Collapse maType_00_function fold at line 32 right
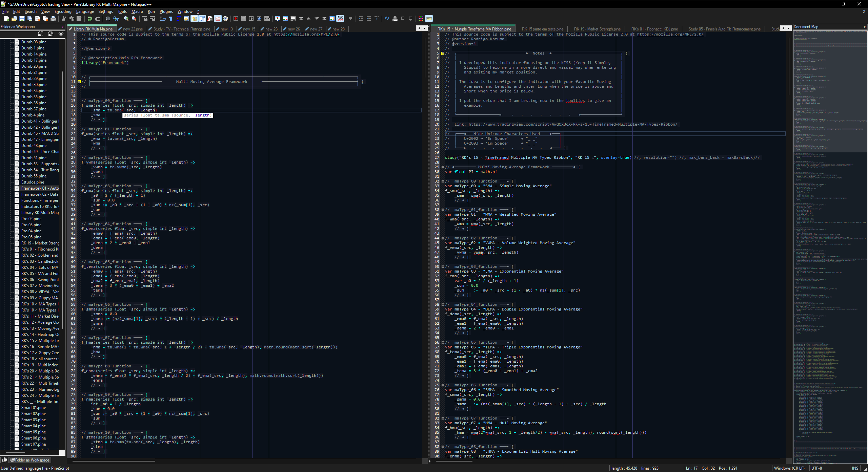Screen dimensions: 868x472 (x=443, y=181)
